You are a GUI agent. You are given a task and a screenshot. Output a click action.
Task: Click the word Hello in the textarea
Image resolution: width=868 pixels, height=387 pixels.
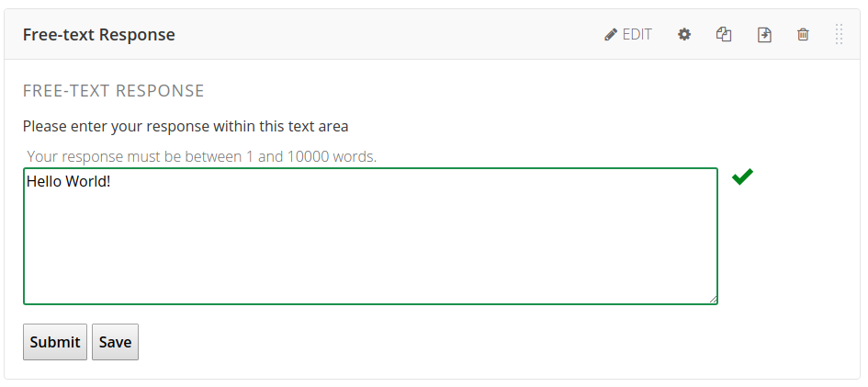pos(44,182)
